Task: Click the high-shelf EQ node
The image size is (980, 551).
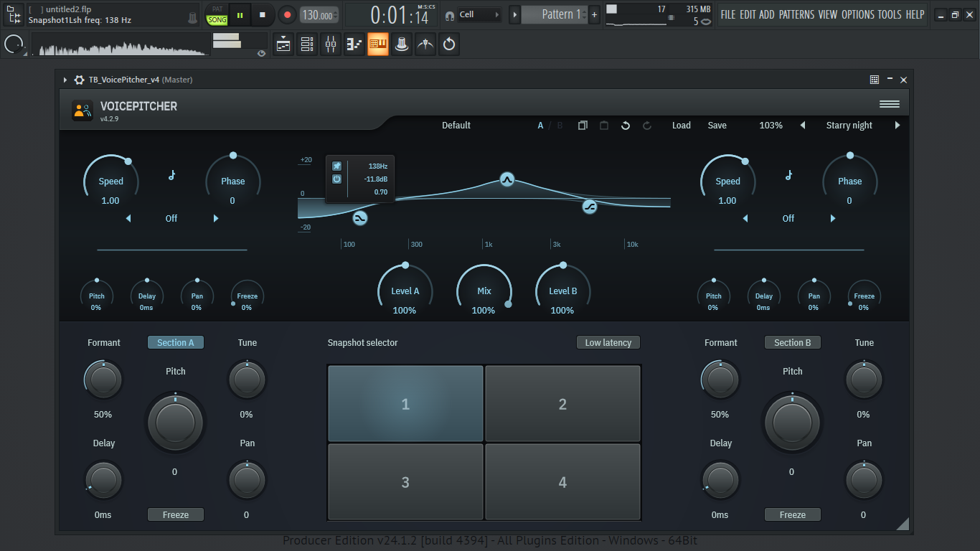Action: tap(590, 207)
